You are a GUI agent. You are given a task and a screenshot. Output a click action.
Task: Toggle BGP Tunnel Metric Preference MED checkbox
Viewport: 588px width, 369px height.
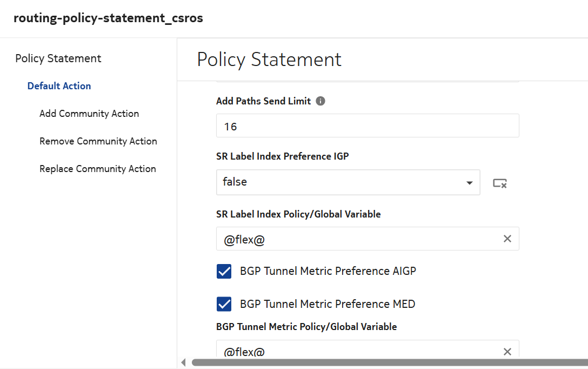point(224,304)
